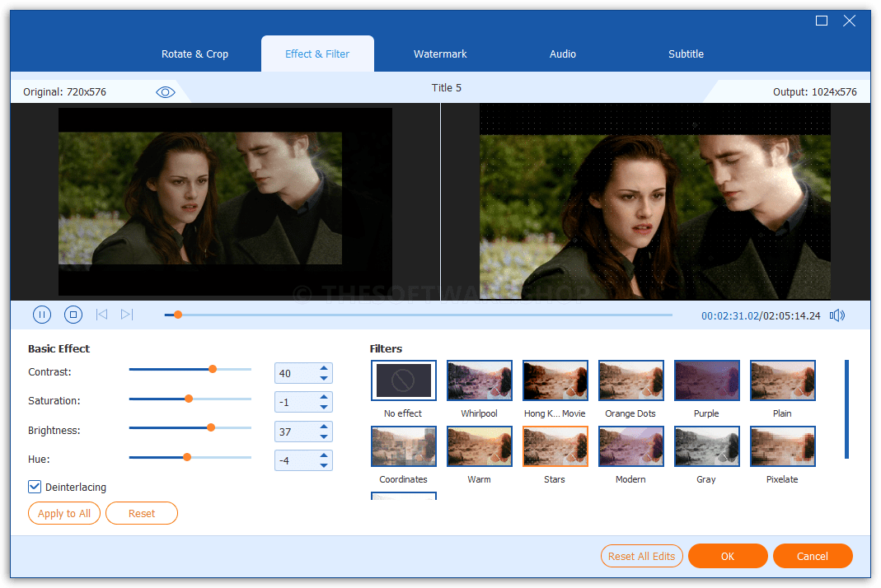881x588 pixels.
Task: Apply the Orange Dots filter
Action: [x=631, y=380]
